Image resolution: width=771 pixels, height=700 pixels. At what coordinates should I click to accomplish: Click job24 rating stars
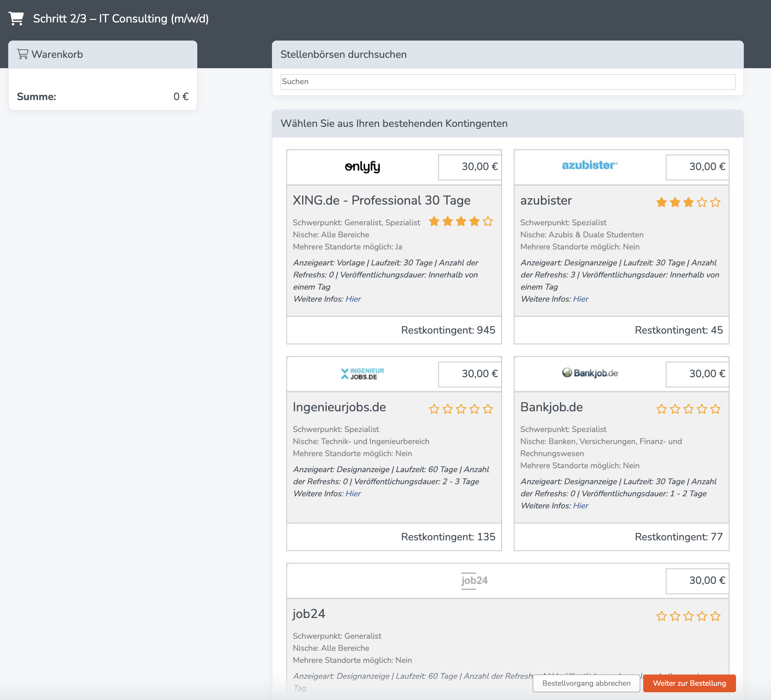pyautogui.click(x=689, y=616)
